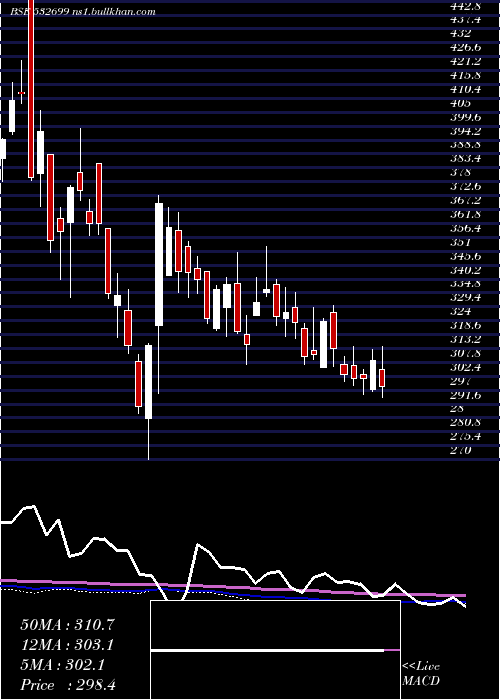This screenshot has height=700, width=500.
Task: Select the 313.2 price label
Action: coord(466,339)
